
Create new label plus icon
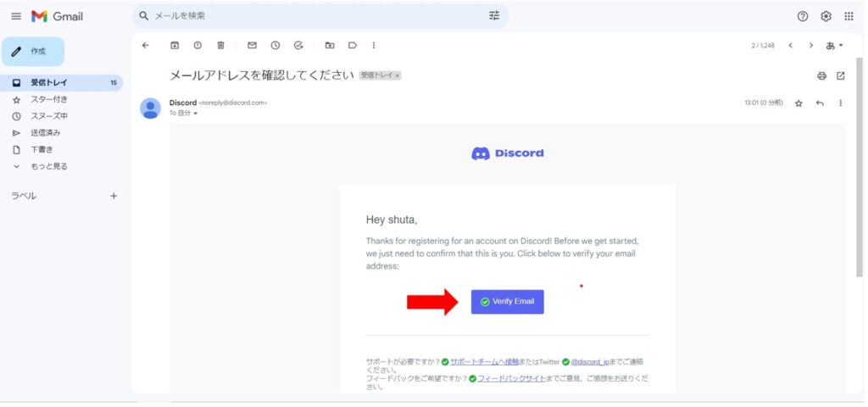pyautogui.click(x=114, y=196)
